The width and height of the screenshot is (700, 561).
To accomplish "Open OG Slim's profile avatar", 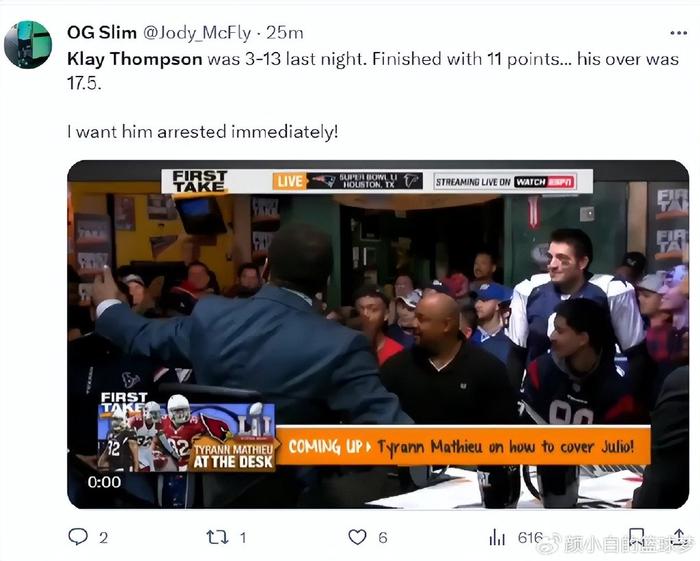I will coord(28,45).
